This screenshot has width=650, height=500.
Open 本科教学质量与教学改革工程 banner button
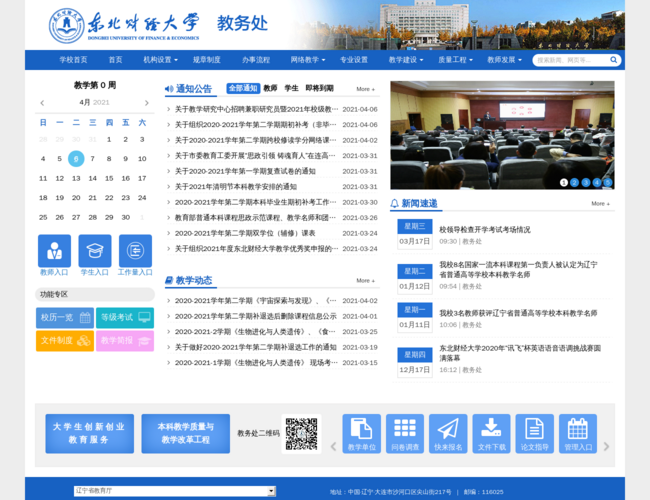point(186,433)
